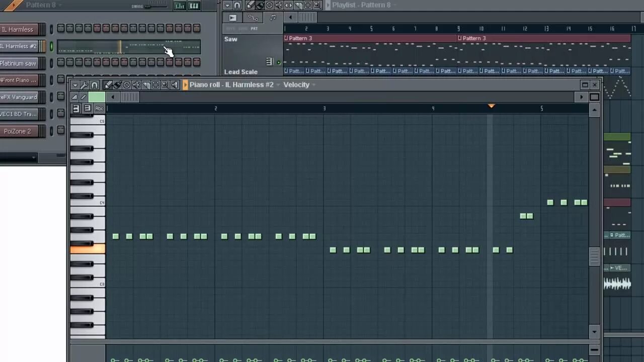This screenshot has height=362, width=644.
Task: Select the piano roll Paint brush tool
Action: (117, 85)
